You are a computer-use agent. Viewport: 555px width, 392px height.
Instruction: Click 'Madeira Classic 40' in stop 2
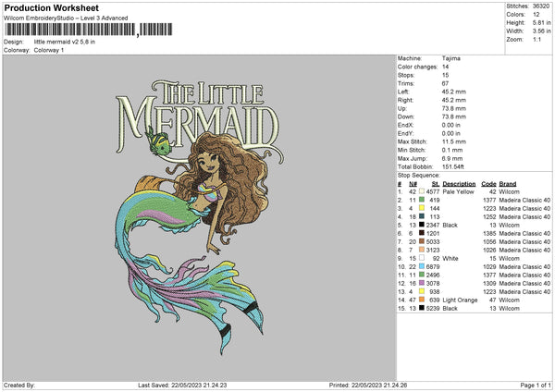tap(524, 201)
